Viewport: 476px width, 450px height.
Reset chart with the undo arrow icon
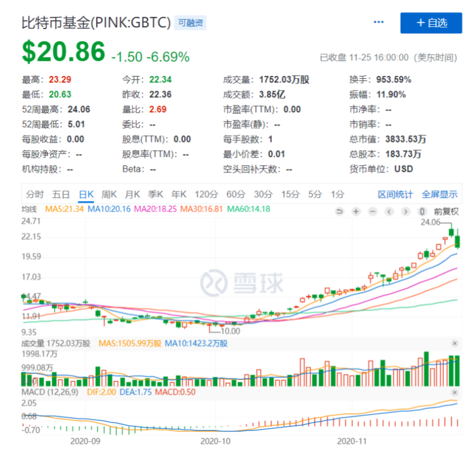[x=340, y=212]
